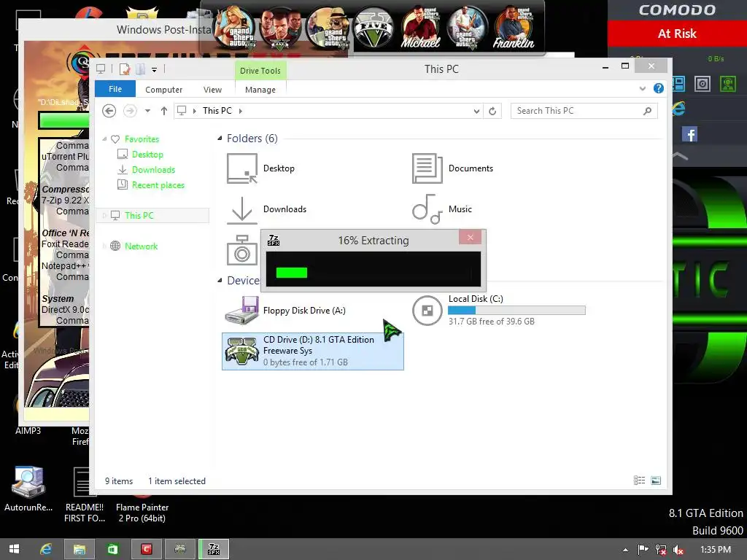The width and height of the screenshot is (747, 560).
Task: Open Customize Quick Access Toolbar dropdown
Action: pyautogui.click(x=155, y=70)
